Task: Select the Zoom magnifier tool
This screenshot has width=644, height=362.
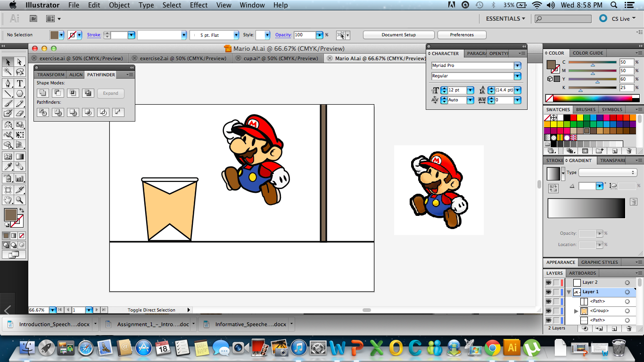Action: tap(20, 200)
